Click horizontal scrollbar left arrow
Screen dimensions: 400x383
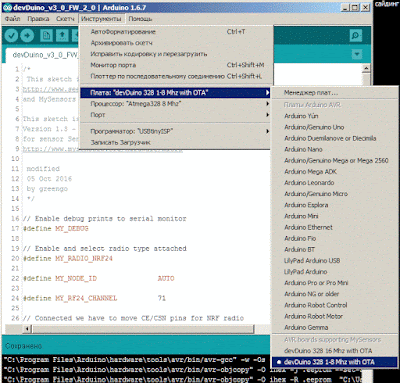click(x=27, y=329)
